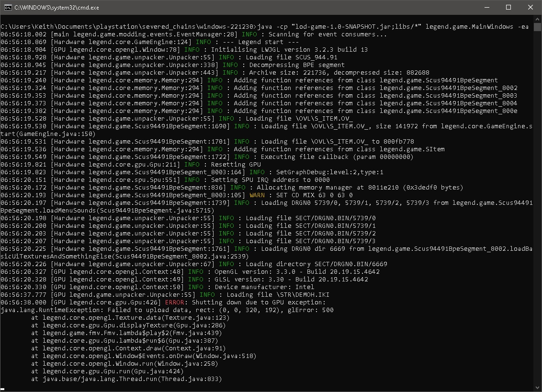542x392 pixels.
Task: Minimize the Command Prompt window
Action: [486, 7]
